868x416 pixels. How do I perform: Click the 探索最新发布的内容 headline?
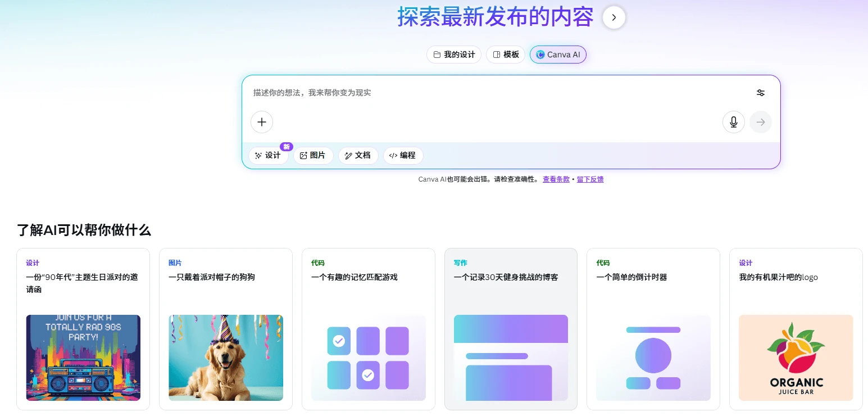tap(496, 17)
